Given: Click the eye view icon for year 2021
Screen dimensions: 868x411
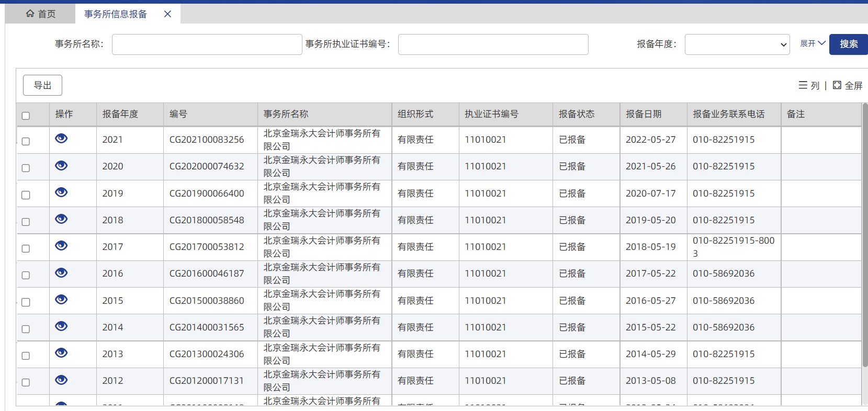Looking at the screenshot, I should [61, 139].
